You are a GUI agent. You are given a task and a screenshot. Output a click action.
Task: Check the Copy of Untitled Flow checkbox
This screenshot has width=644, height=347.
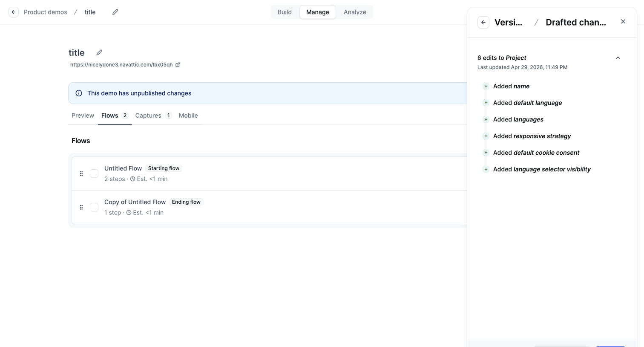94,207
